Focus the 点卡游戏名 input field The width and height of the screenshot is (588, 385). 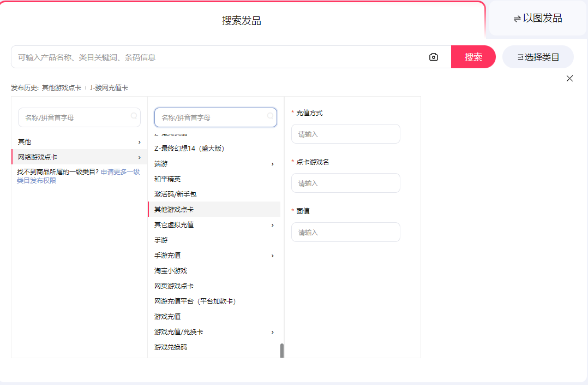pyautogui.click(x=345, y=183)
